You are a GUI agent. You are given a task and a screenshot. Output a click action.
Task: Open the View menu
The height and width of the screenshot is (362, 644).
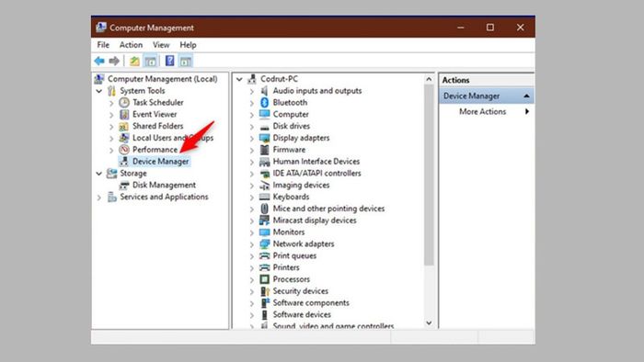pos(161,45)
